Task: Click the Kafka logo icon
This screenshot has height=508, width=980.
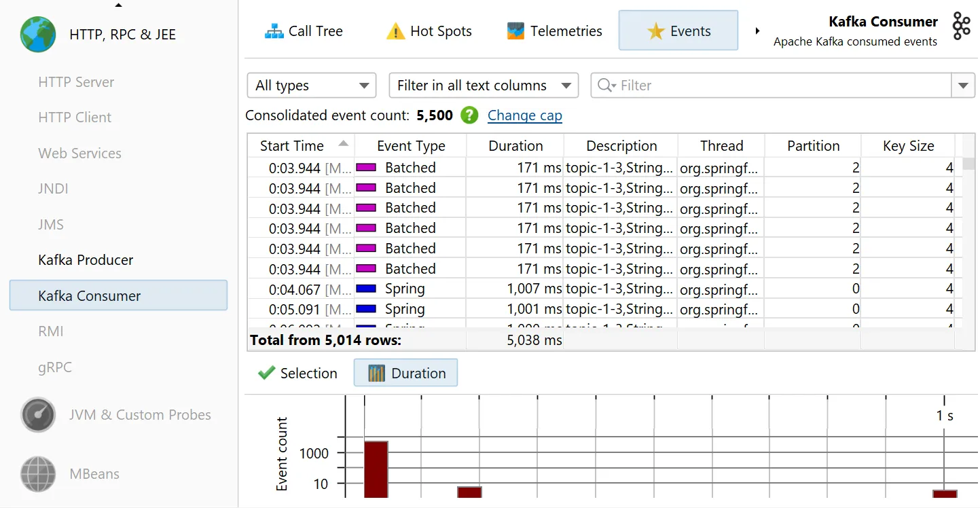Action: pos(961,26)
